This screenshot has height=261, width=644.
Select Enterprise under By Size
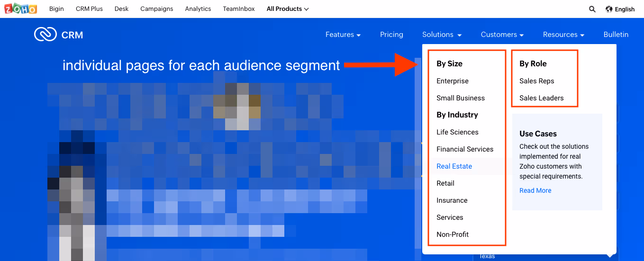point(453,81)
